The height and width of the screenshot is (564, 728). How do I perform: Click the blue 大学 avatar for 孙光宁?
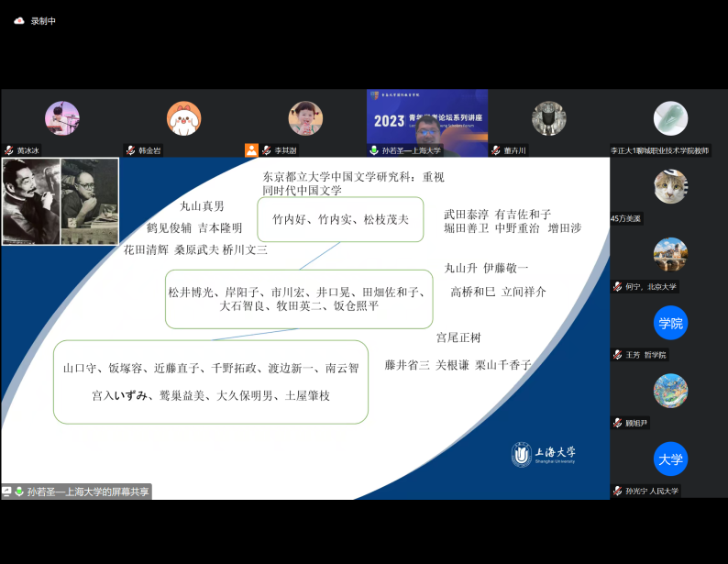tap(670, 459)
